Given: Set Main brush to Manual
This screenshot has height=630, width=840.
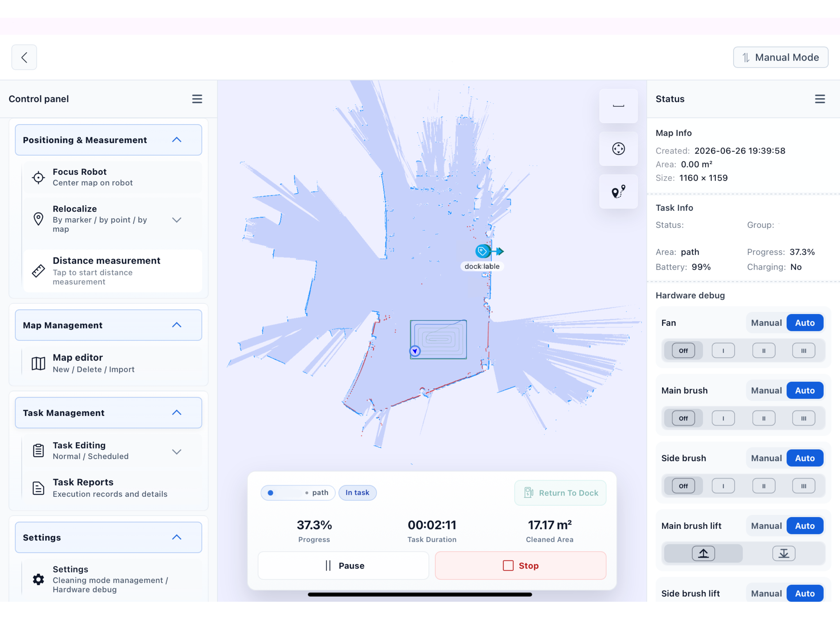Looking at the screenshot, I should tap(766, 391).
